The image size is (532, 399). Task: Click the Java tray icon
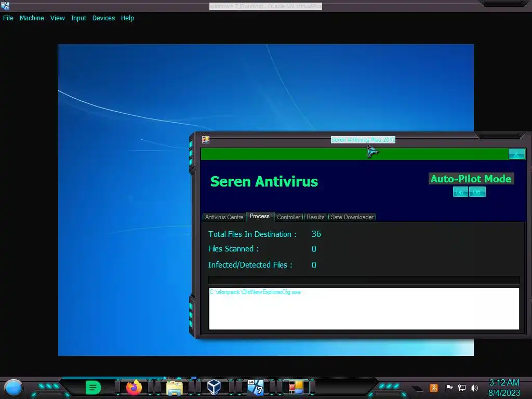click(434, 388)
